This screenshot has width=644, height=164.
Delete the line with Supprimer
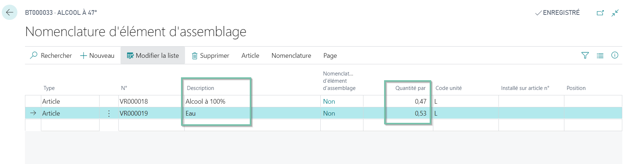point(210,56)
